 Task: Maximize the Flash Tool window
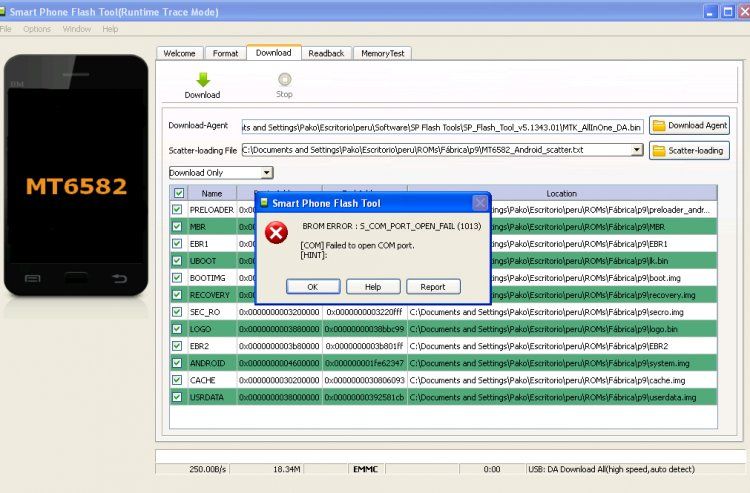[x=728, y=12]
